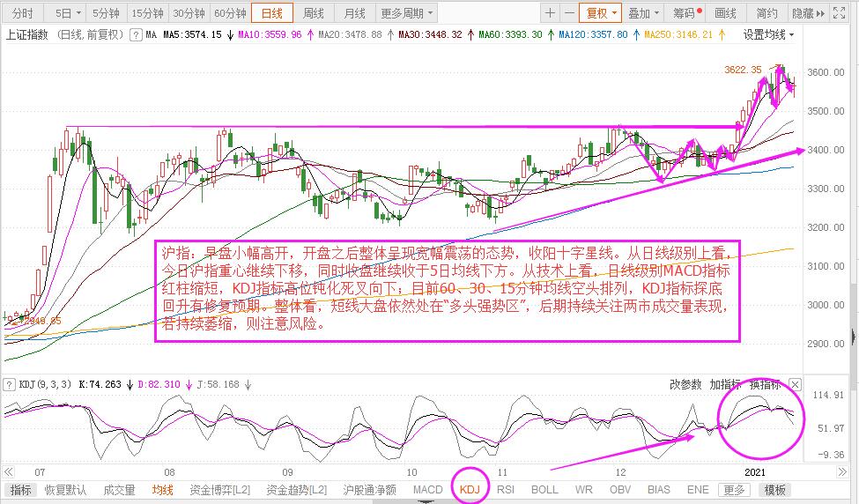This screenshot has width=859, height=504.
Task: Click 隐藏 hide button
Action: click(803, 13)
